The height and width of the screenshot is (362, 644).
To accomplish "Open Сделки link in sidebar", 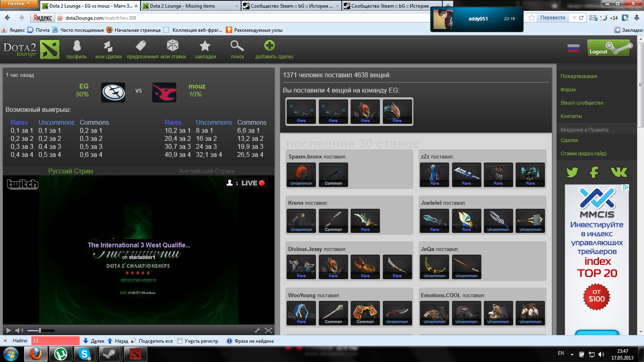I will 569,140.
